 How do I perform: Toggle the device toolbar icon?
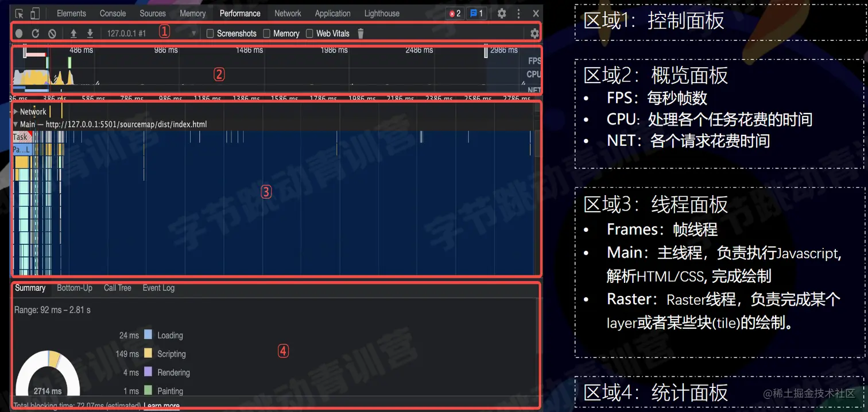pyautogui.click(x=35, y=14)
